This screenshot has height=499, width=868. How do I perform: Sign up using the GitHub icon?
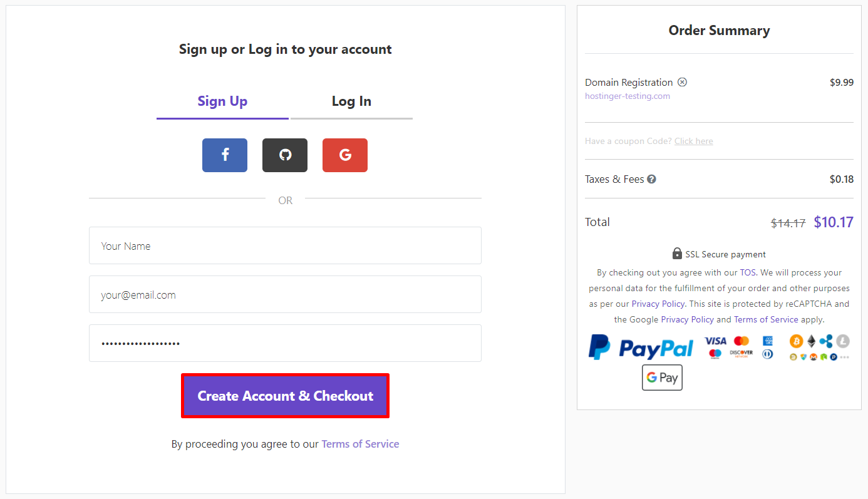point(285,155)
